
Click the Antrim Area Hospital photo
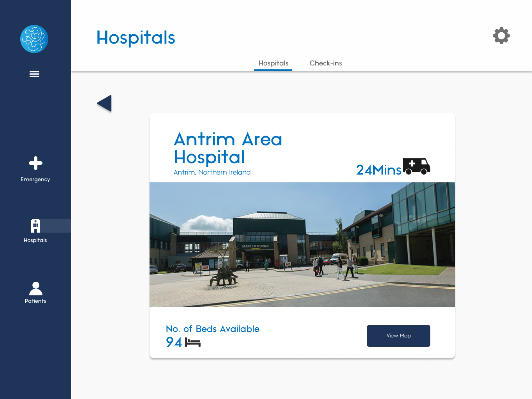coord(302,245)
